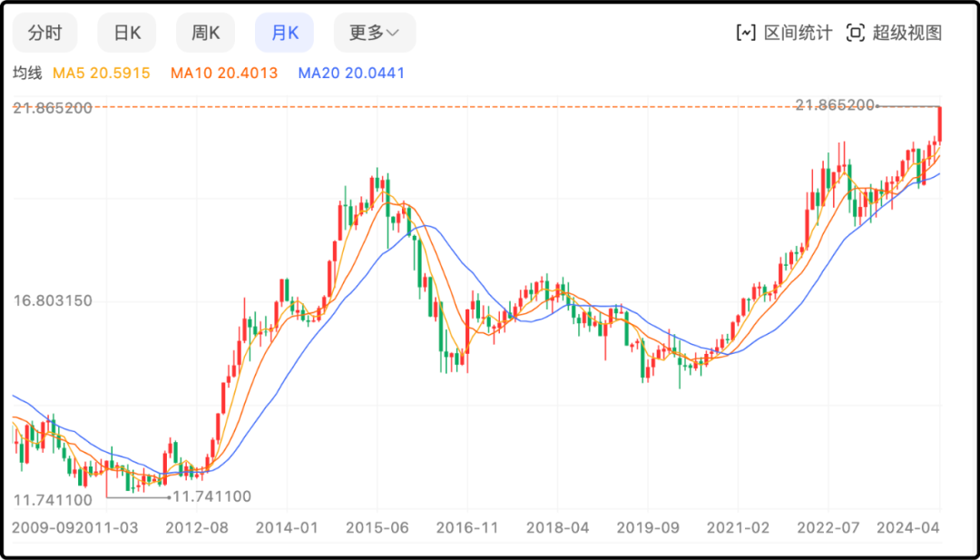Click the 21.865200 high price marker at right
980x560 pixels.
point(834,105)
